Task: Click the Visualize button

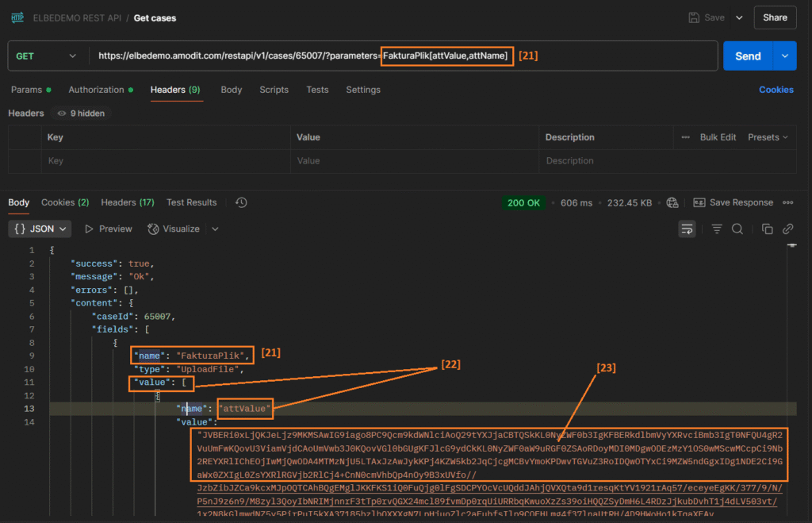Action: [174, 229]
